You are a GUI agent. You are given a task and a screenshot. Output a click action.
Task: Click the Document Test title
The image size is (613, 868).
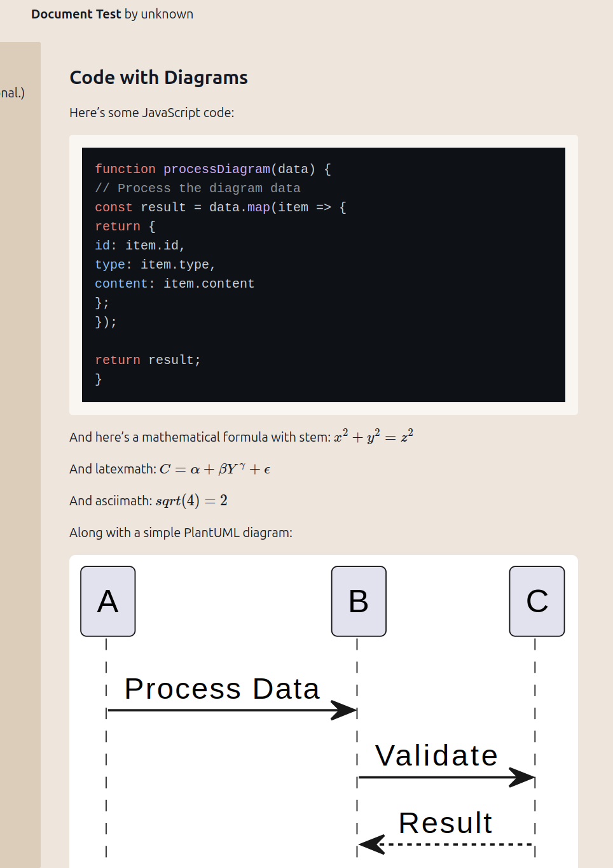click(76, 14)
